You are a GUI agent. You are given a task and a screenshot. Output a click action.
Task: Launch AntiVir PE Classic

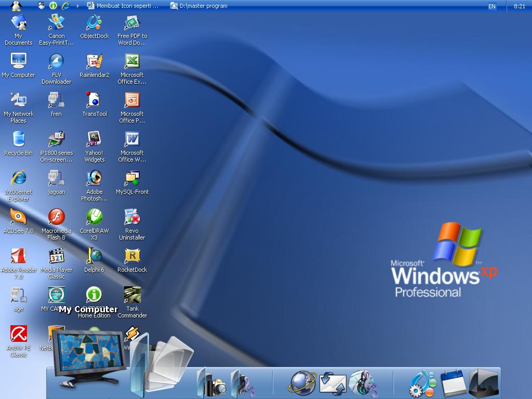coord(18,342)
